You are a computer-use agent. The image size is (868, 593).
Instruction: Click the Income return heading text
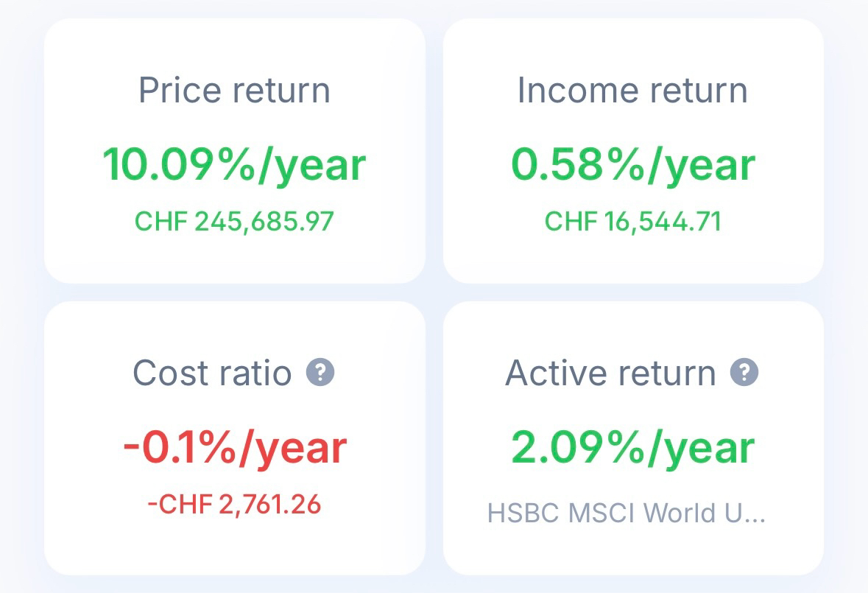[633, 91]
